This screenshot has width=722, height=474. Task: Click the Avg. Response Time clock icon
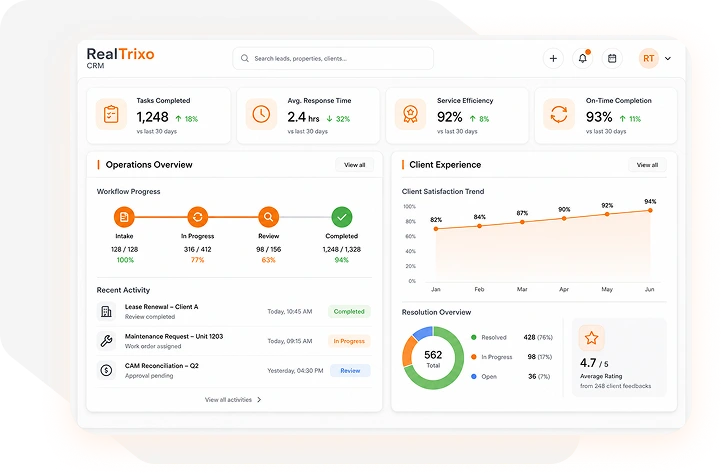pyautogui.click(x=261, y=114)
